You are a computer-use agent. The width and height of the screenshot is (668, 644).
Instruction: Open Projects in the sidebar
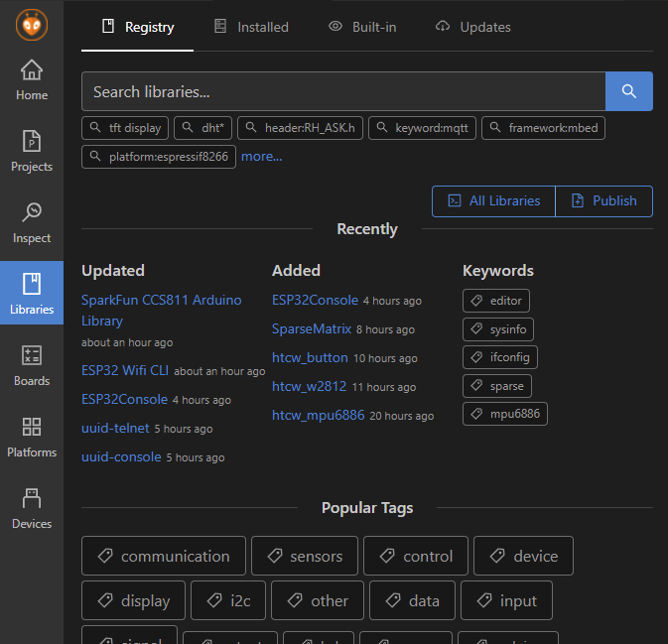[32, 152]
